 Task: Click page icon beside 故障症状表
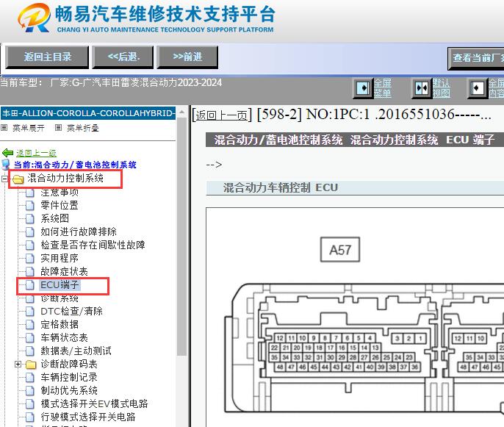coord(30,272)
